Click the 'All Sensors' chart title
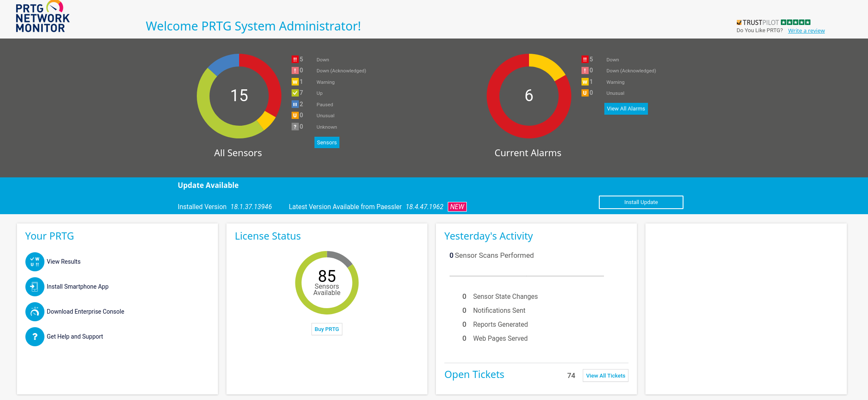The image size is (868, 400). [238, 153]
